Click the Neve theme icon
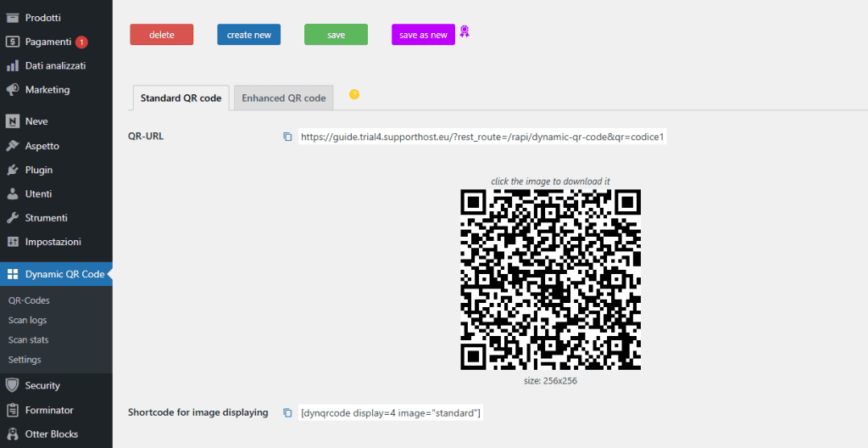868x448 pixels. tap(12, 121)
